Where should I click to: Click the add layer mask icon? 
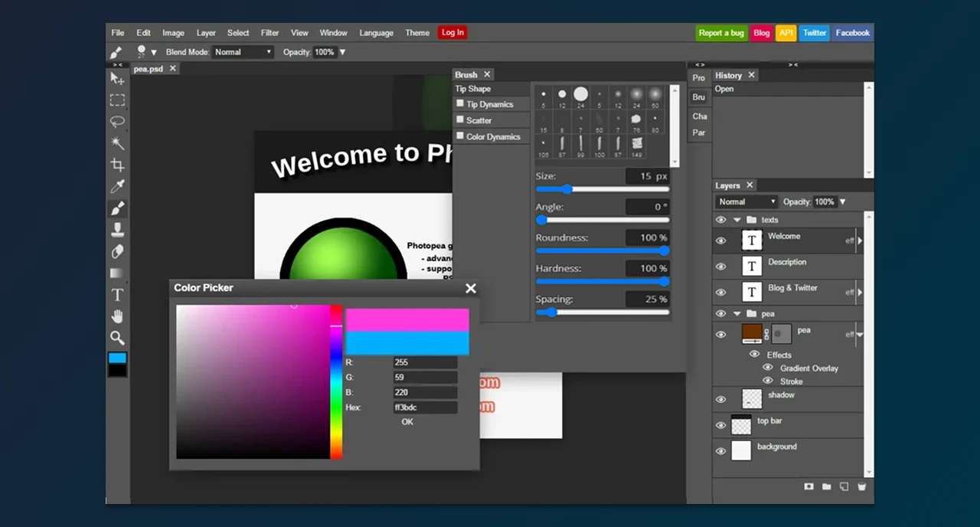(808, 486)
